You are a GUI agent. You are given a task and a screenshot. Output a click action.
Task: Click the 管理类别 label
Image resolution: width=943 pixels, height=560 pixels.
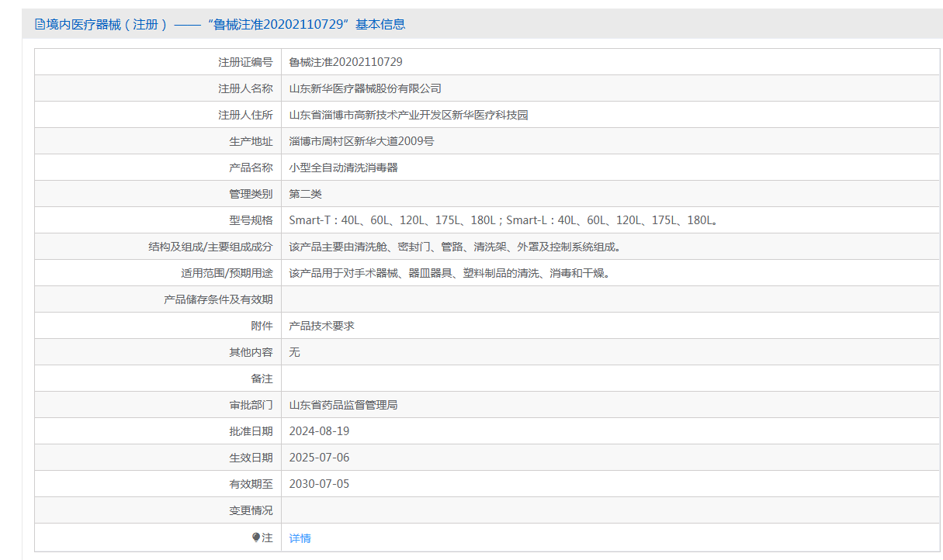pyautogui.click(x=251, y=194)
